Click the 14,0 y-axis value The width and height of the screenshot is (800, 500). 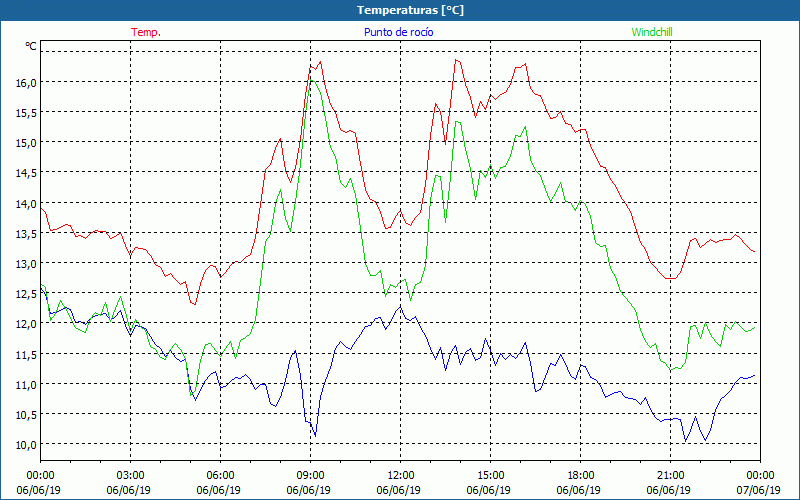(x=26, y=203)
